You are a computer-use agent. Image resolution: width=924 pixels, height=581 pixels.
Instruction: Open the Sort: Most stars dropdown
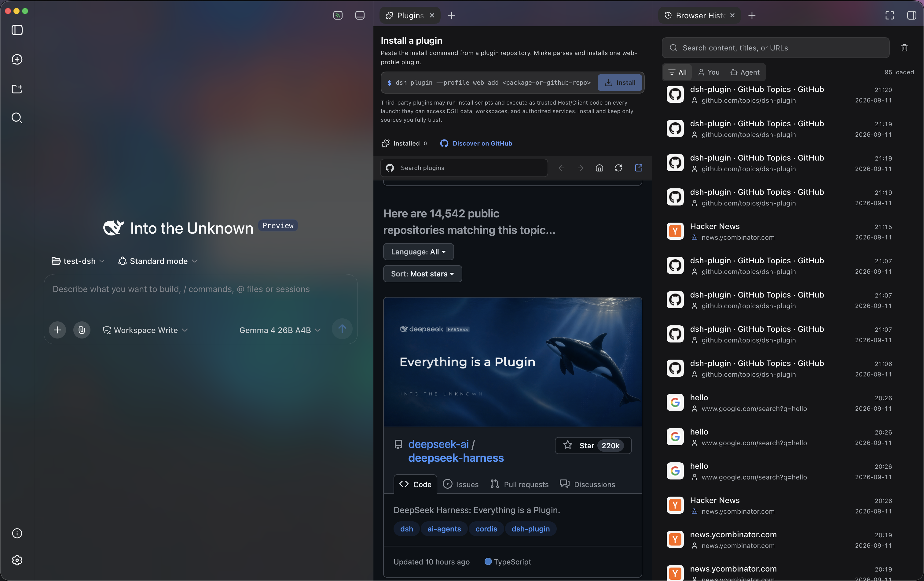(x=423, y=274)
